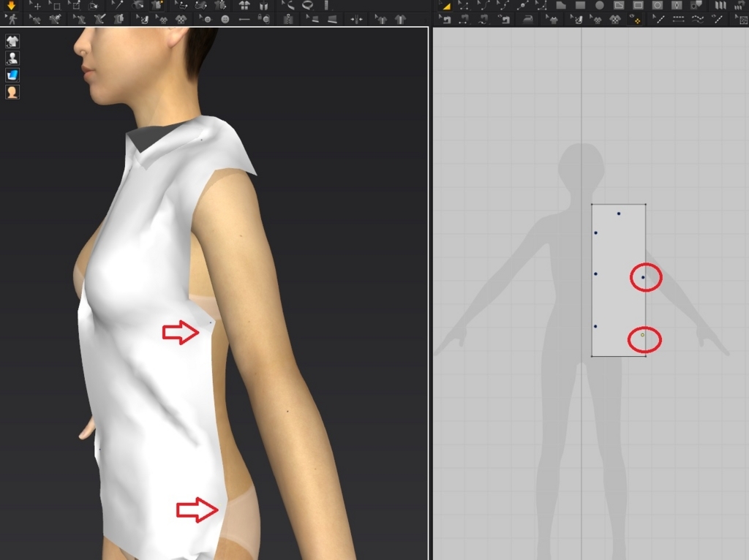Open the avatar render style head icon menu
Image resolution: width=749 pixels, height=560 pixels.
pyautogui.click(x=12, y=91)
